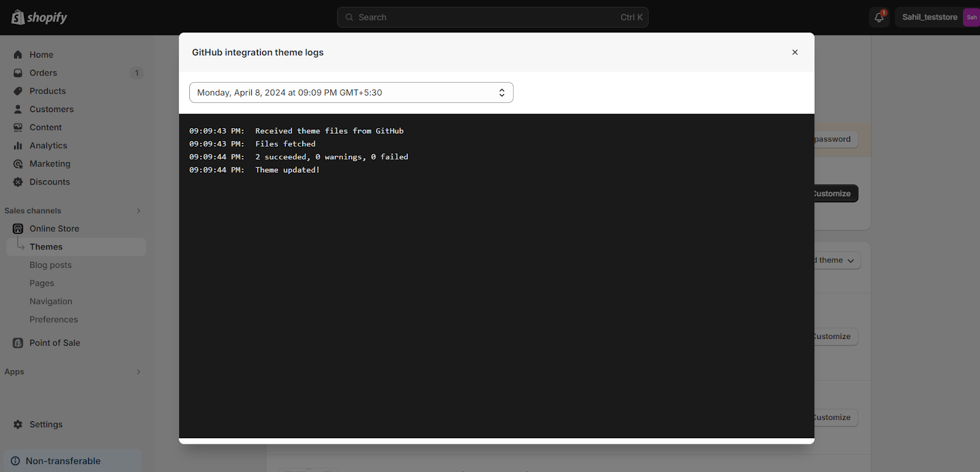Click the Discounts badge icon
The width and height of the screenshot is (980, 472).
18,182
